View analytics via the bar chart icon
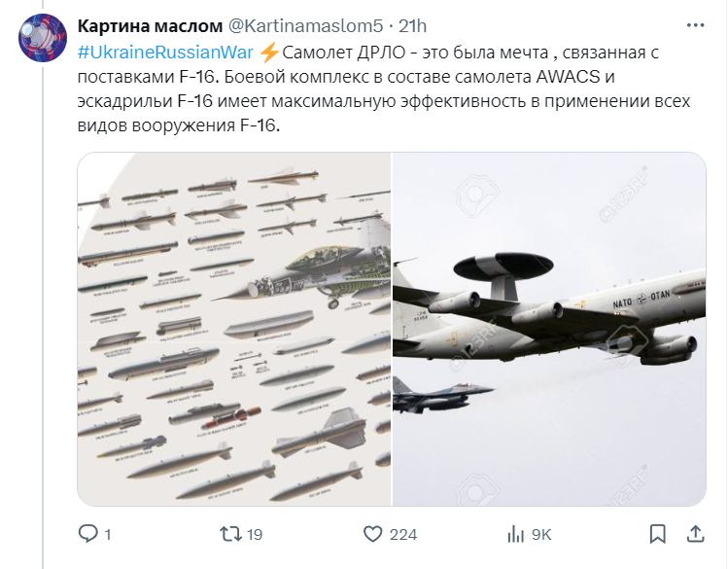This screenshot has height=569, width=728. (516, 534)
